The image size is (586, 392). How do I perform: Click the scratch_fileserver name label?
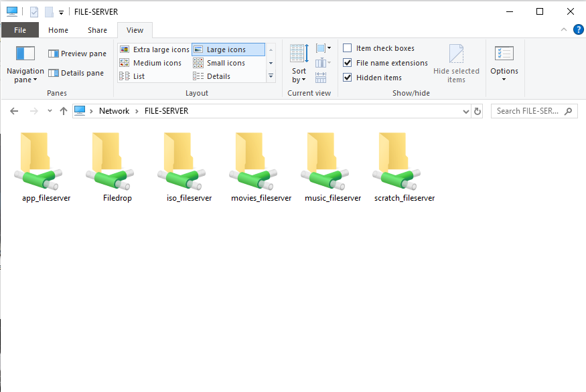405,198
